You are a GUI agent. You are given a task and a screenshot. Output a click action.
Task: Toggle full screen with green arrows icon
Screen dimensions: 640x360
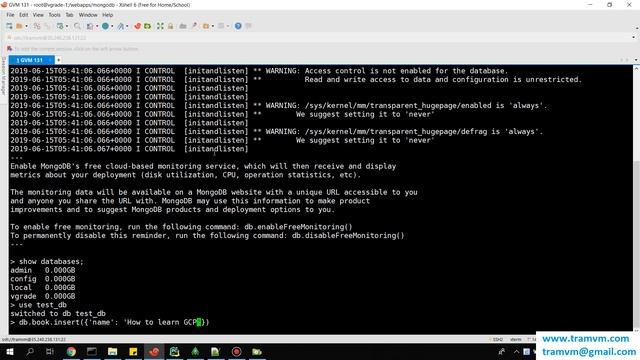pos(160,26)
